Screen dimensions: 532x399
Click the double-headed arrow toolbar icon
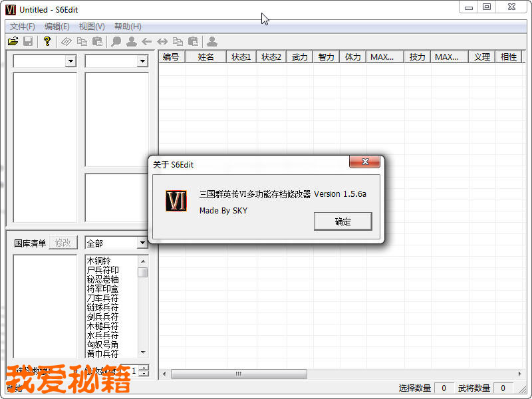(162, 41)
